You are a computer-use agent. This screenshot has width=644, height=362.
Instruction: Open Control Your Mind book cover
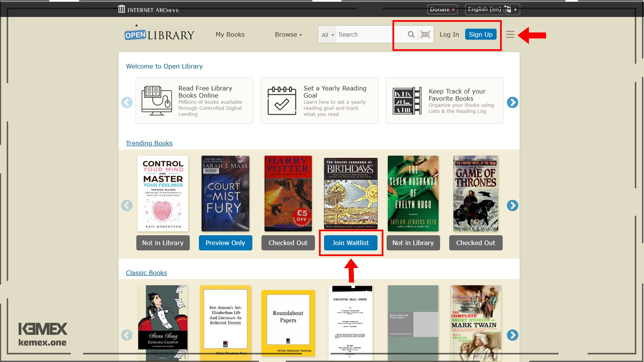163,193
